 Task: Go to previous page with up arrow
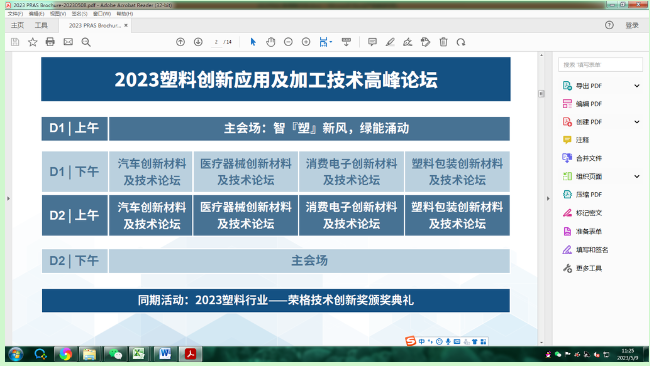click(180, 42)
